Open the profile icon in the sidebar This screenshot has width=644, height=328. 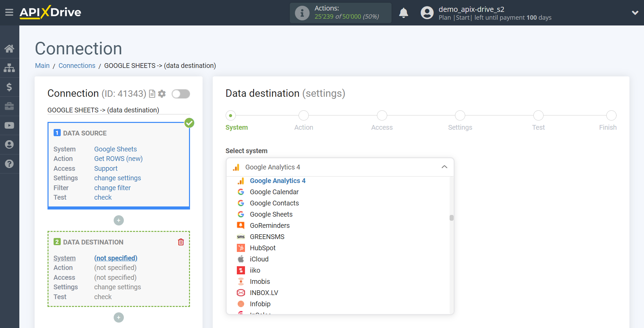[10, 144]
